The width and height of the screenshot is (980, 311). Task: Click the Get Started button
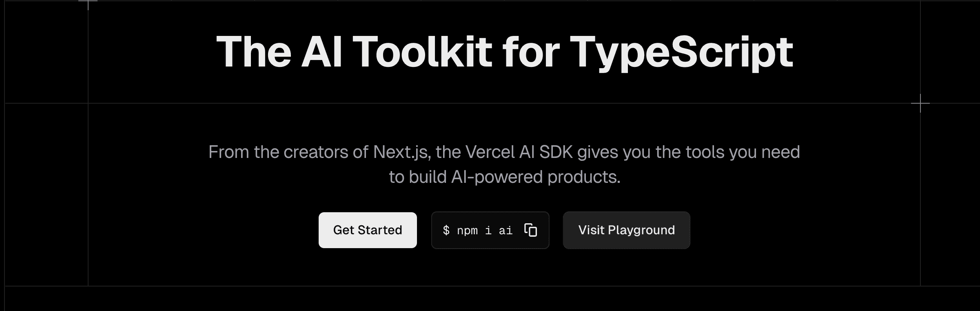[367, 230]
